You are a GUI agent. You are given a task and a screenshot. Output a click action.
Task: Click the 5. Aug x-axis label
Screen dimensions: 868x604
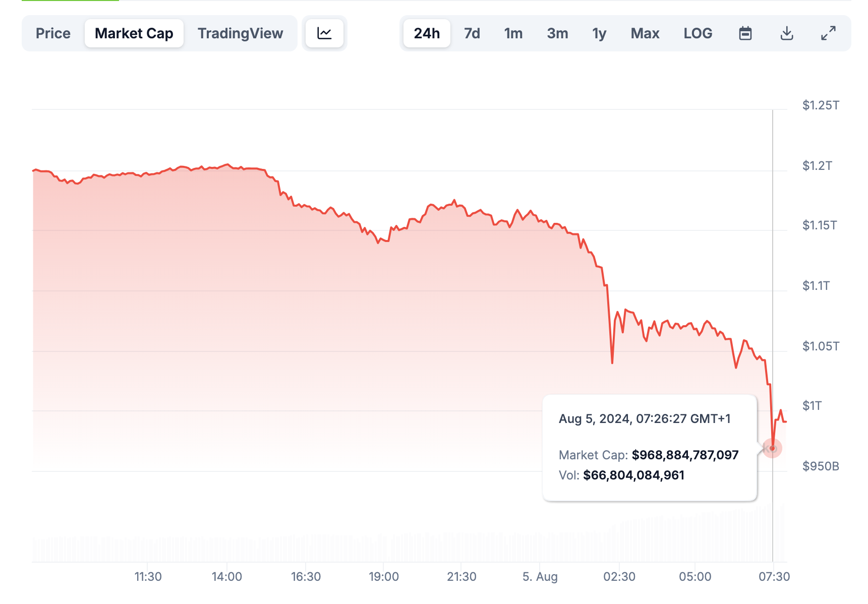tap(540, 576)
